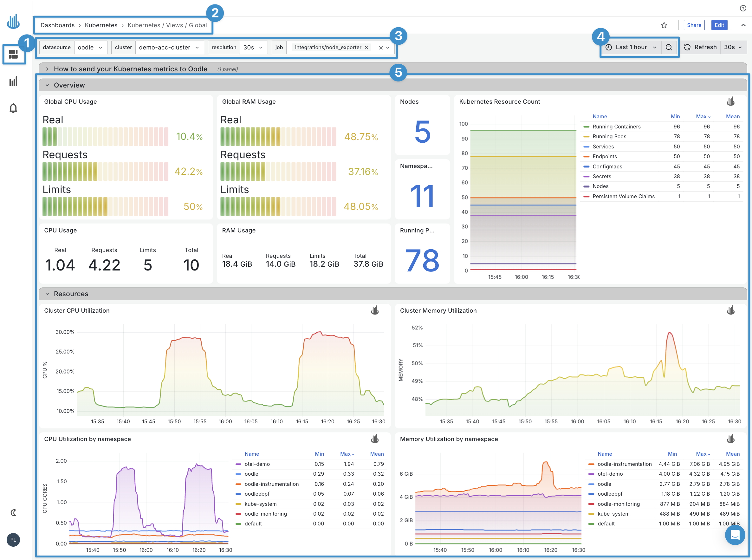
Task: Sort Resource Count legend by Max
Action: click(703, 116)
